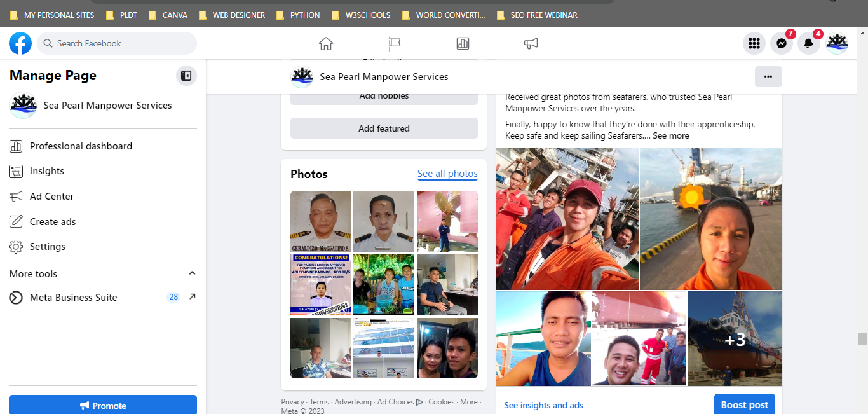Open the three-dot page options menu
The image size is (868, 414).
click(768, 76)
